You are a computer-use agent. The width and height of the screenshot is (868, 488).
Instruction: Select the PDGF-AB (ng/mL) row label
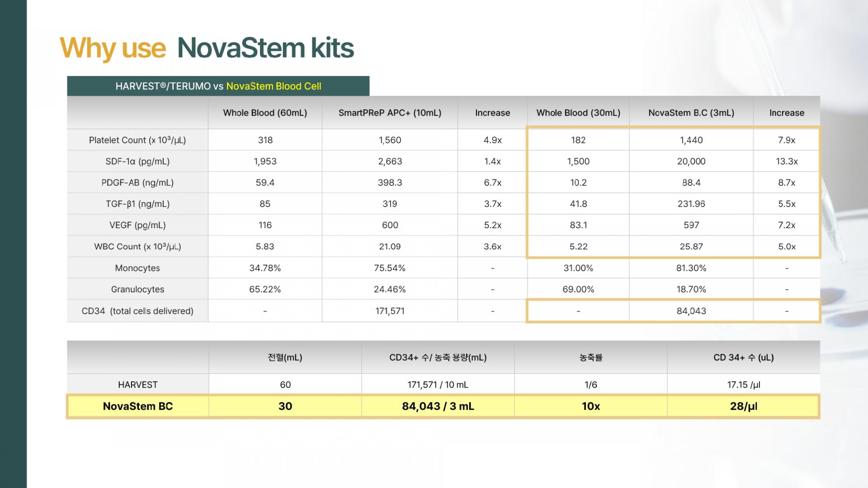click(137, 183)
